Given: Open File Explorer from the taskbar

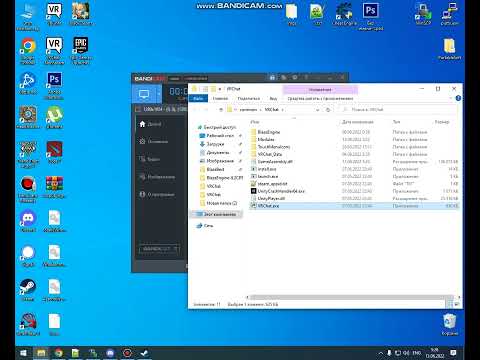Looking at the screenshot, I should (x=41, y=353).
